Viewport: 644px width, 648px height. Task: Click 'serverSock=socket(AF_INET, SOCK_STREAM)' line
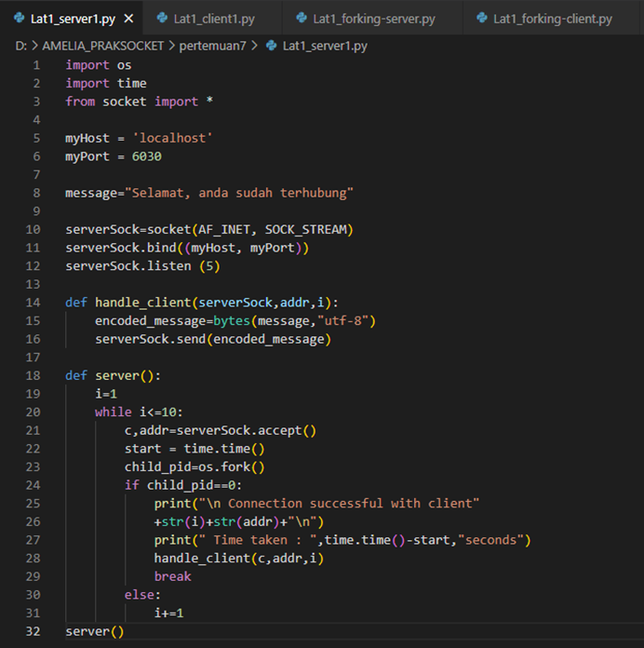[209, 229]
